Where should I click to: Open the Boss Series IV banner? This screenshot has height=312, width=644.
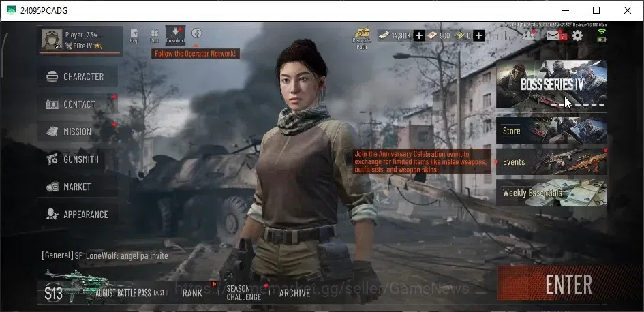coord(551,84)
